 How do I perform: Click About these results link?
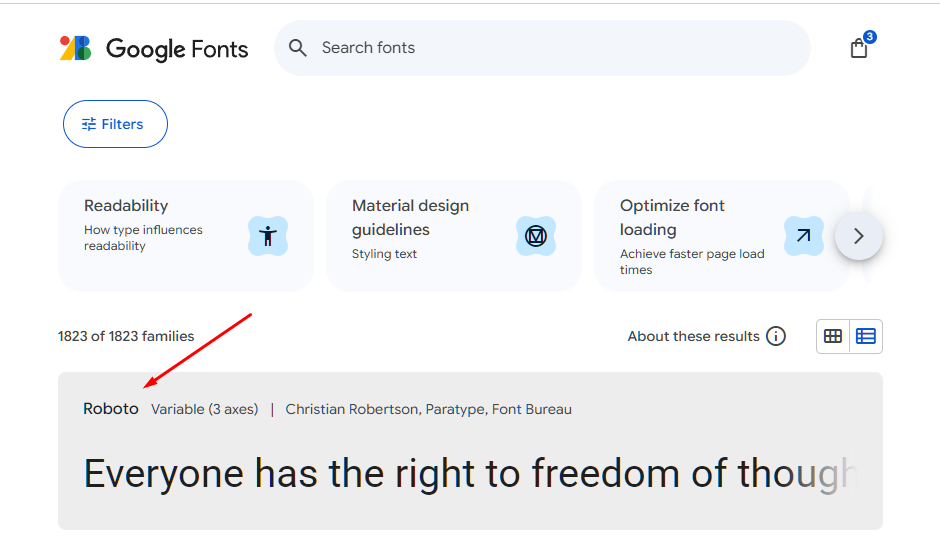694,336
